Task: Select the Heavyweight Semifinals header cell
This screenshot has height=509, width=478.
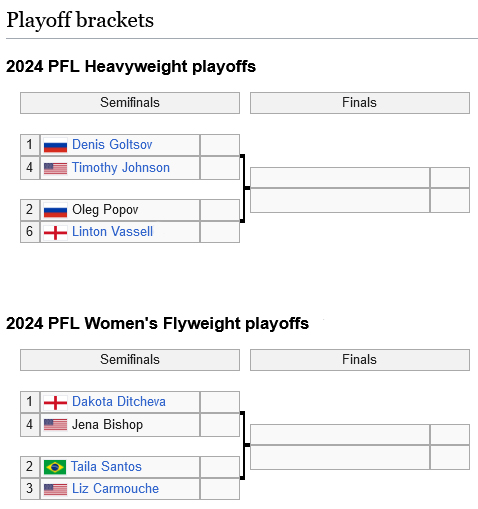Action: tap(130, 103)
